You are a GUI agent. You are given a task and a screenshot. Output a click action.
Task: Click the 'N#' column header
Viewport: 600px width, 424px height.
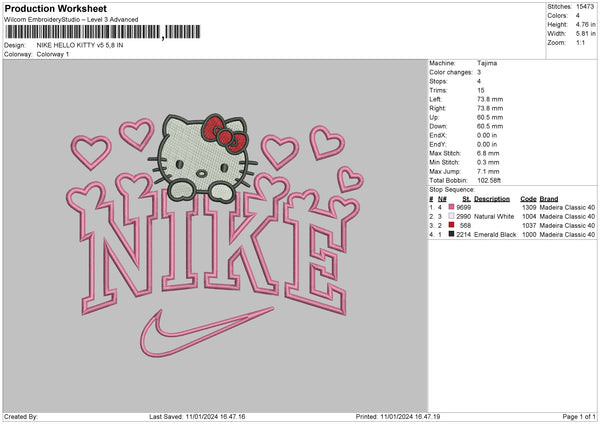click(x=442, y=199)
